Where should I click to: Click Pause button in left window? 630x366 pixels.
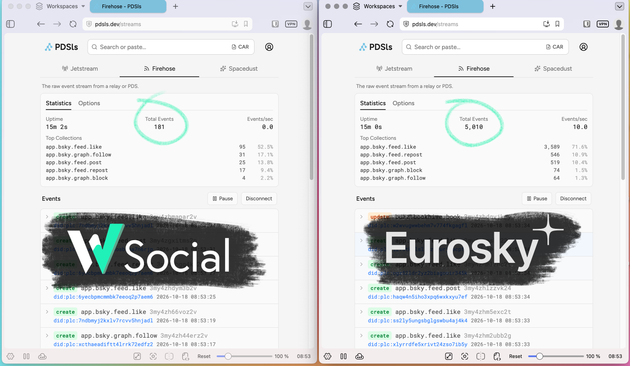coord(223,198)
